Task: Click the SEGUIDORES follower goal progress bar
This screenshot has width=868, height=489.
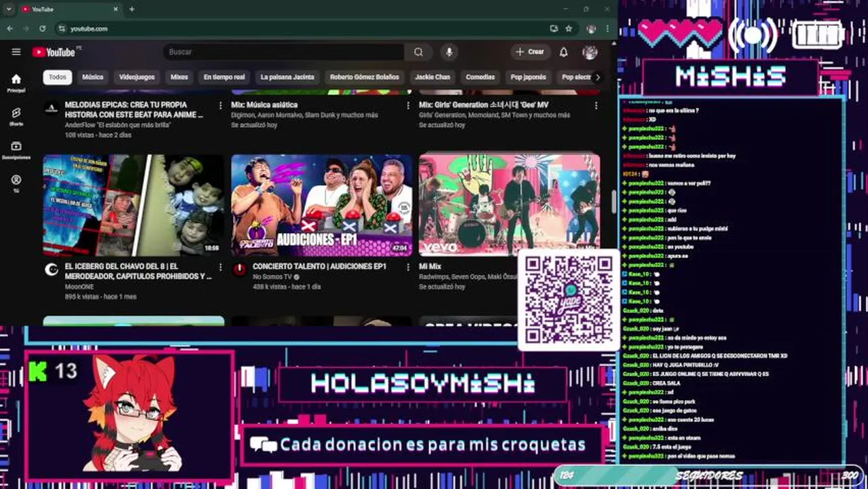Action: [708, 475]
